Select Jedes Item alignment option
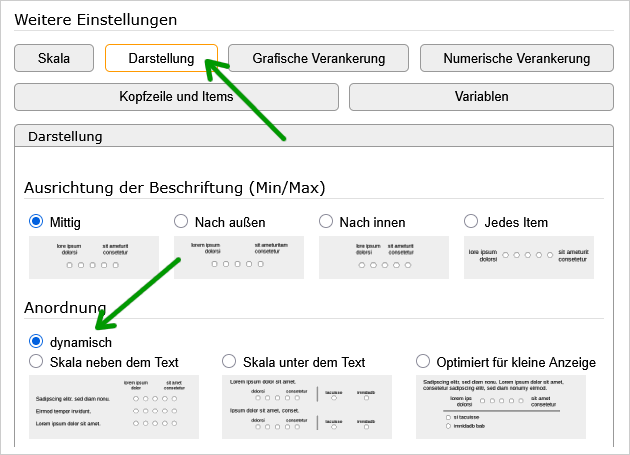The image size is (630, 455). [x=471, y=221]
